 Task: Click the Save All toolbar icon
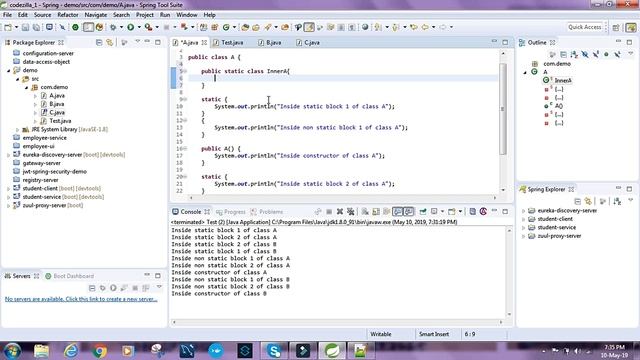[x=36, y=27]
